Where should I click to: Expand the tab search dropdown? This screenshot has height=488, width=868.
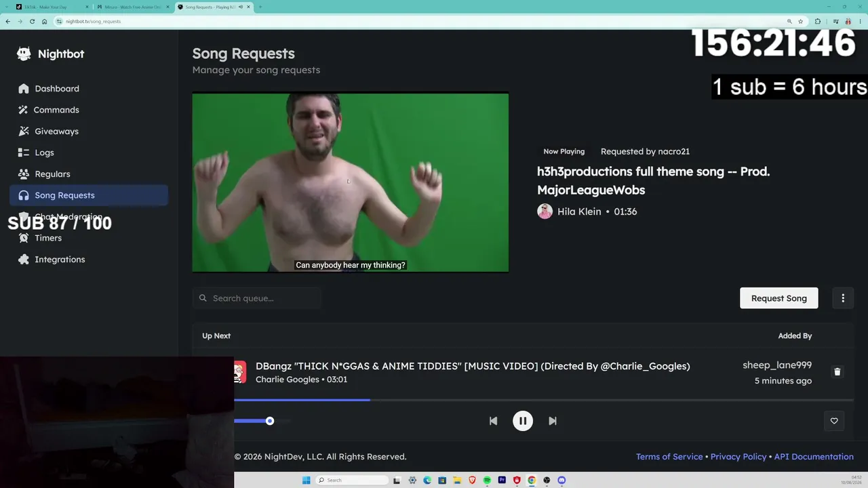(5, 7)
